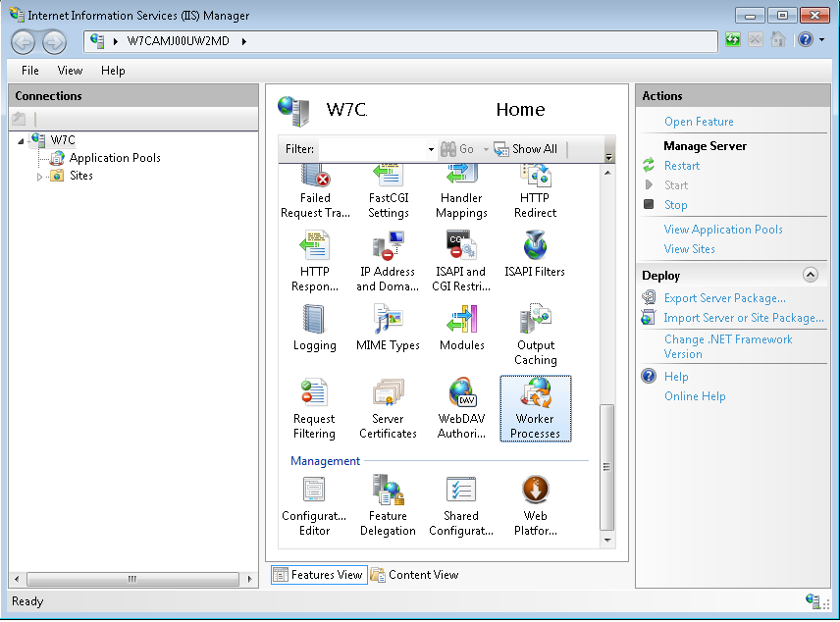The image size is (840, 622).
Task: Open the Failed Request Tracing feature
Action: tap(315, 191)
